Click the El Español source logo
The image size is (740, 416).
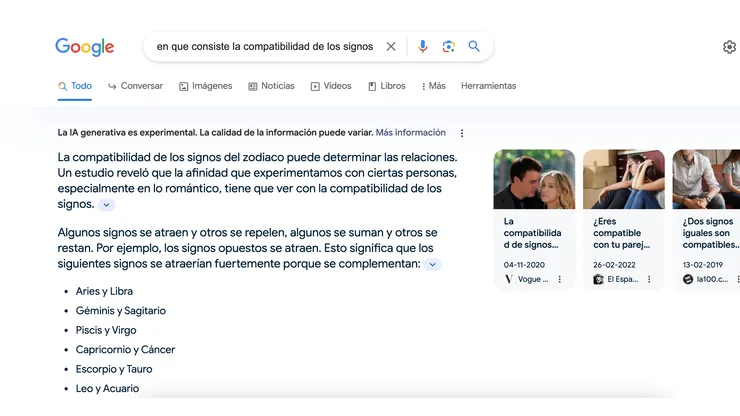coord(598,280)
